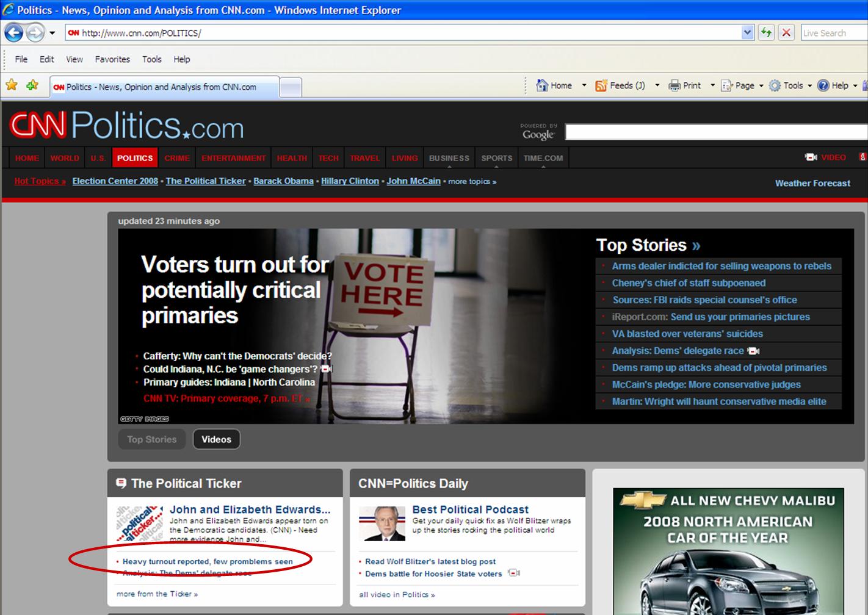
Task: Open the Help menu in the menu bar
Action: tap(182, 59)
